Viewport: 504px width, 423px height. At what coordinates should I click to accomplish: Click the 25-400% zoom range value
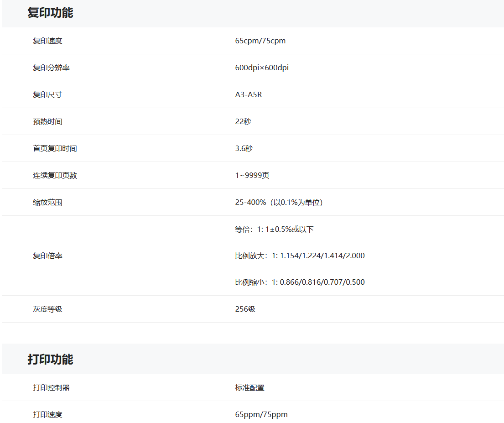(279, 202)
